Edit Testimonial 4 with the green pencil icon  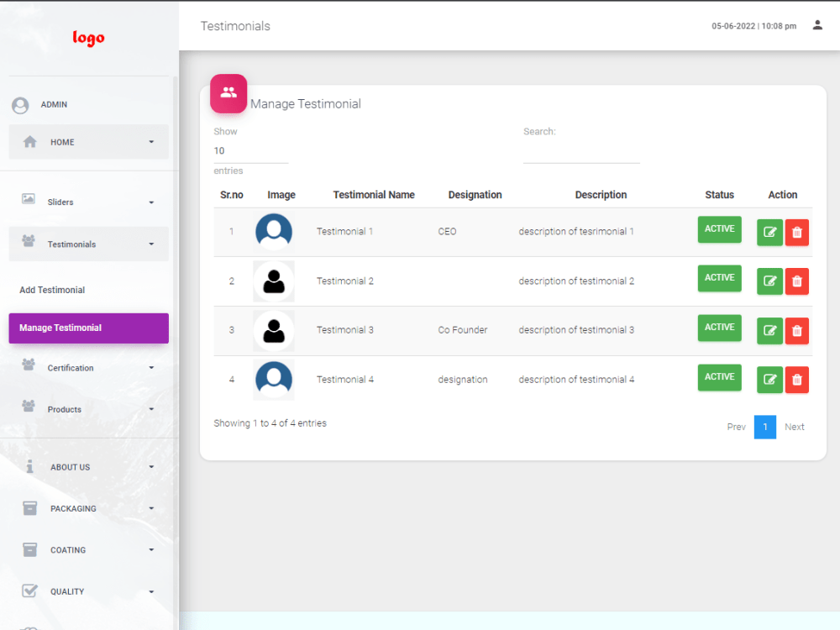pyautogui.click(x=769, y=380)
